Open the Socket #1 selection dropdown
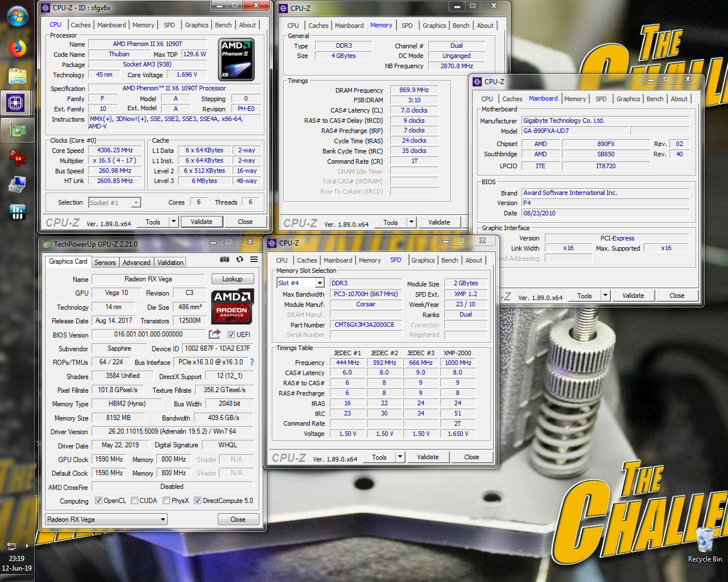Image resolution: width=728 pixels, height=582 pixels. (x=136, y=203)
